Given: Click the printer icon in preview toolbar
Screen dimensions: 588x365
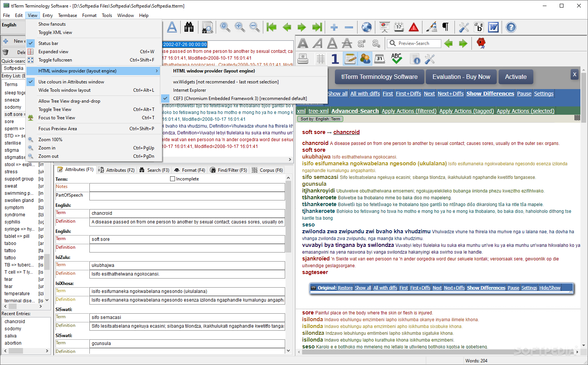Looking at the screenshot, I should tap(303, 59).
